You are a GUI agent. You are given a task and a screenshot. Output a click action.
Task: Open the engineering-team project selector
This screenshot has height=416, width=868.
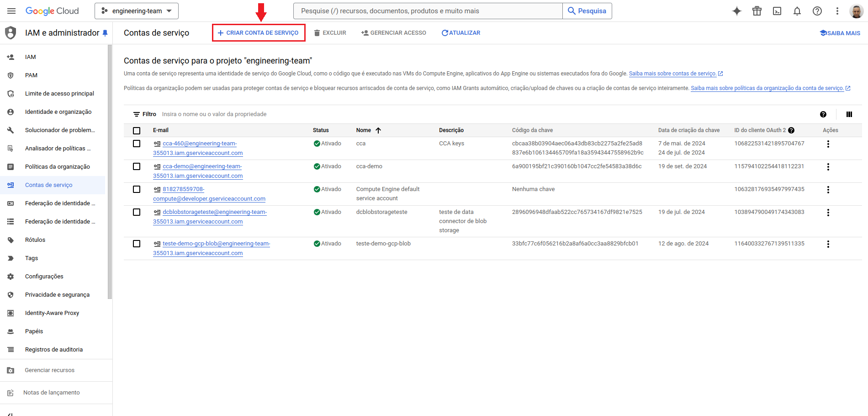(x=136, y=11)
